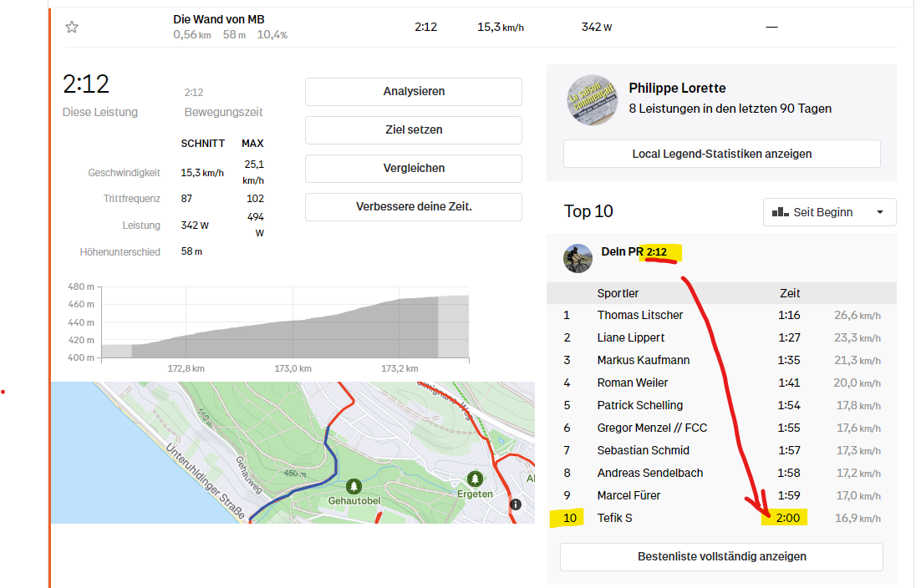
Task: Click the map info icon
Action: tap(516, 504)
